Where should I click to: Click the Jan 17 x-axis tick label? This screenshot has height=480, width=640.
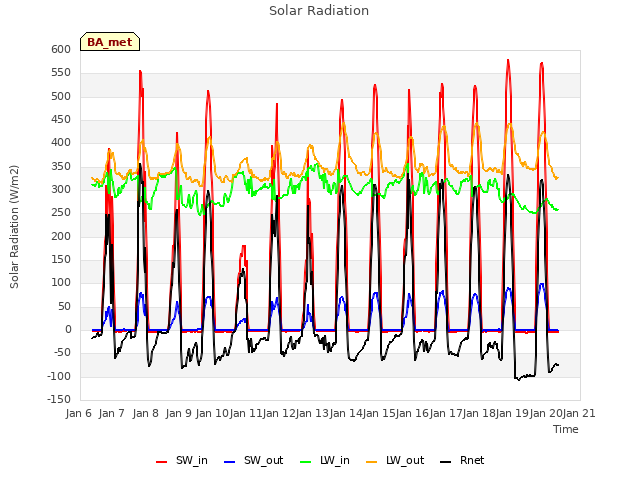click(x=446, y=413)
